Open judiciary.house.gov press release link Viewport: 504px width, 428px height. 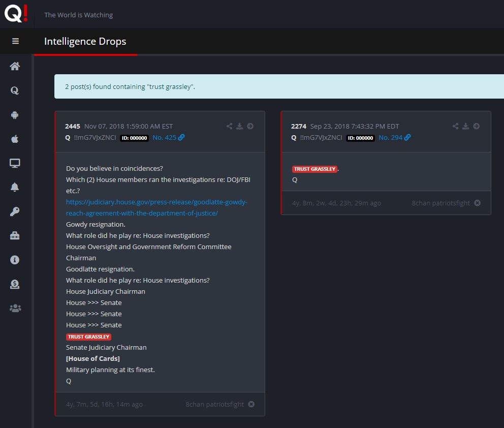(x=156, y=207)
